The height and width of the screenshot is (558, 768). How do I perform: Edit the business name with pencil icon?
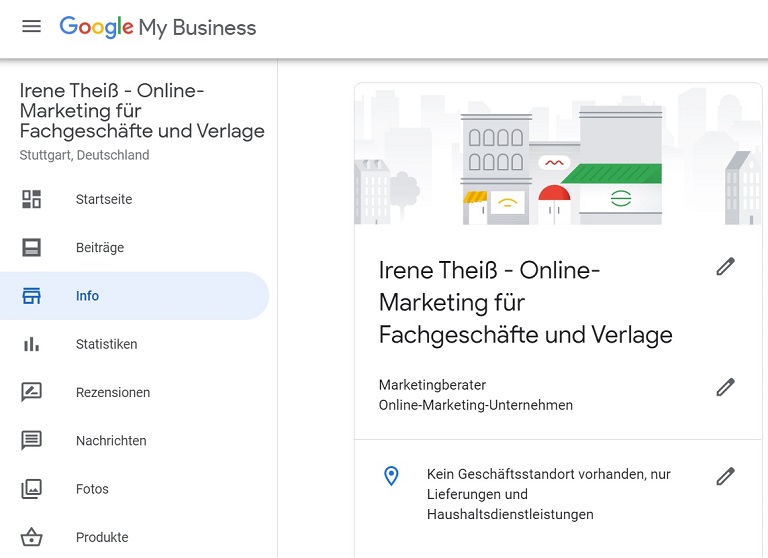pyautogui.click(x=725, y=267)
